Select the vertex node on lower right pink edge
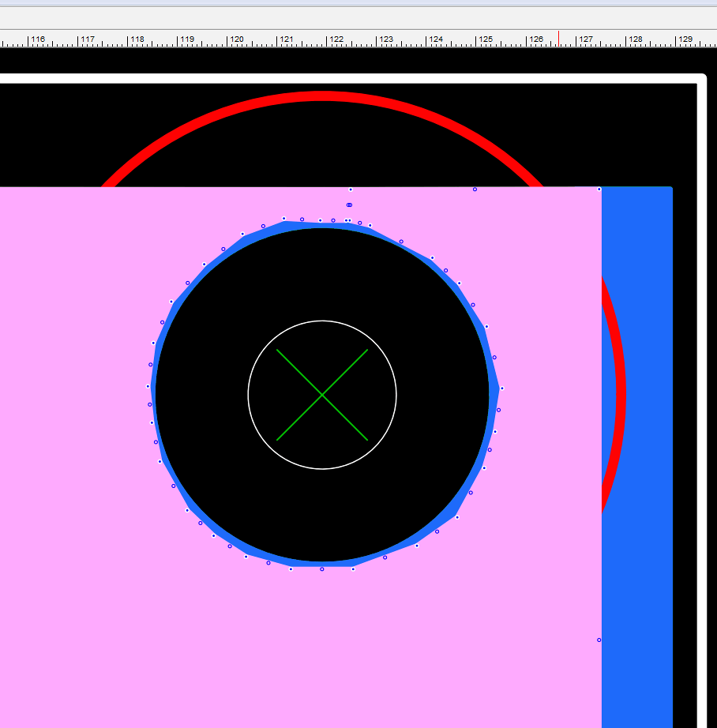Screen dimensions: 717x728 click(599, 640)
